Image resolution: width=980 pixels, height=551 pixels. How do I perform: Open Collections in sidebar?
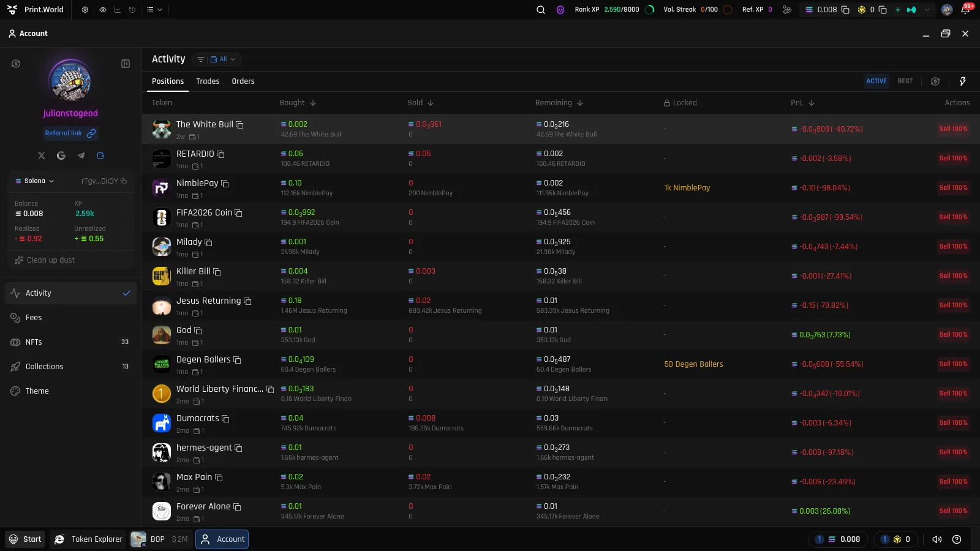point(71,367)
